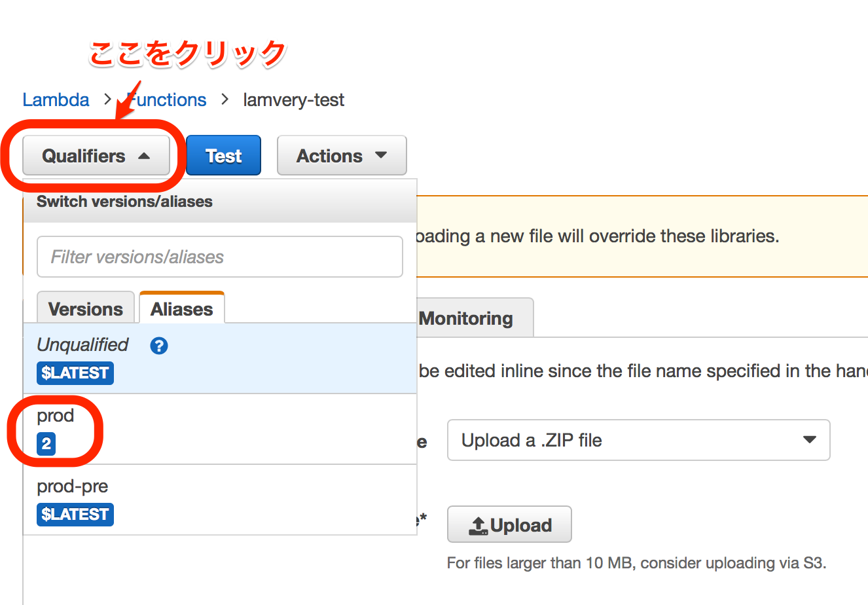Open the Actions dropdown menu
Viewport: 868px width, 605px height.
pos(342,156)
